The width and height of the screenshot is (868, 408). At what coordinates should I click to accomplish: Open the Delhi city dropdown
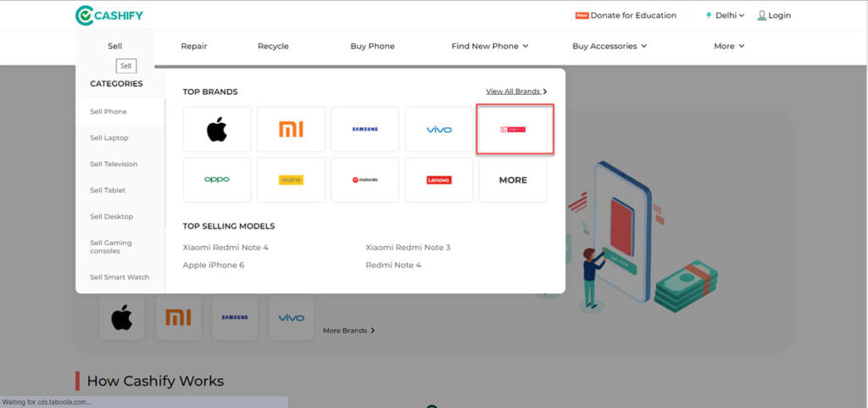[730, 15]
